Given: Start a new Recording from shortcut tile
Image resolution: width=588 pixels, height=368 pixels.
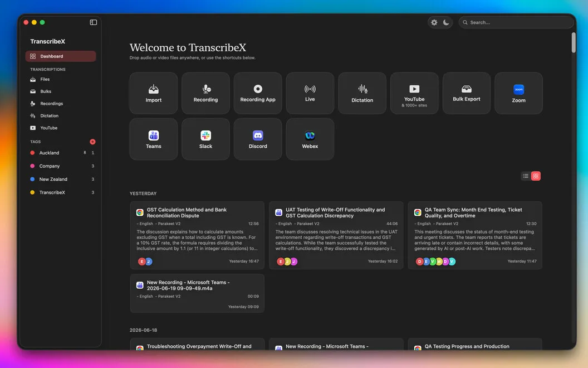Looking at the screenshot, I should (205, 93).
